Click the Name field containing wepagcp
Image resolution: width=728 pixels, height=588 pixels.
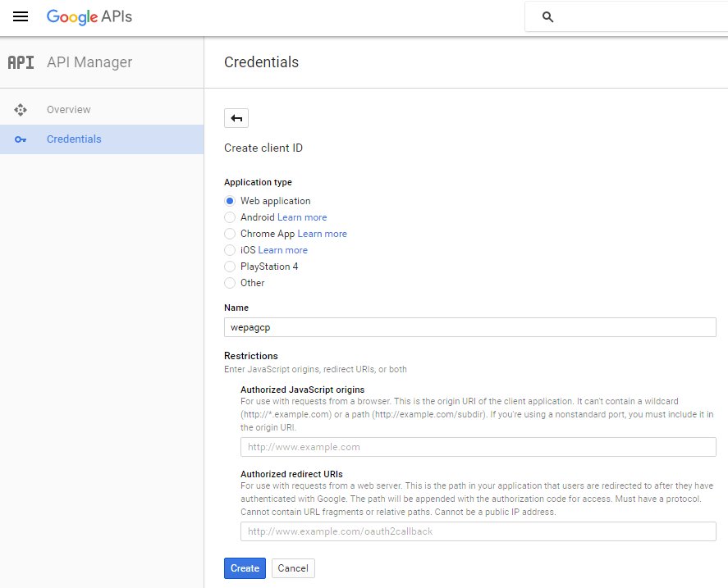[469, 327]
